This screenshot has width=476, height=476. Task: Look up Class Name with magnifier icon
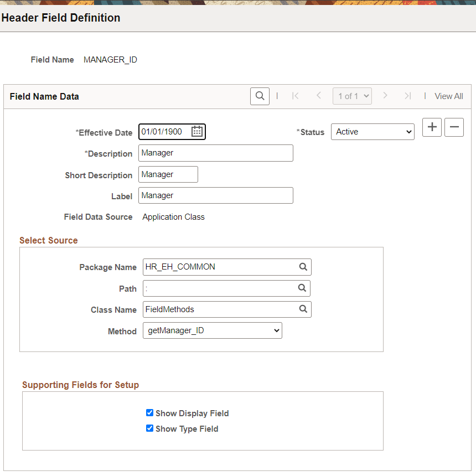tap(303, 309)
